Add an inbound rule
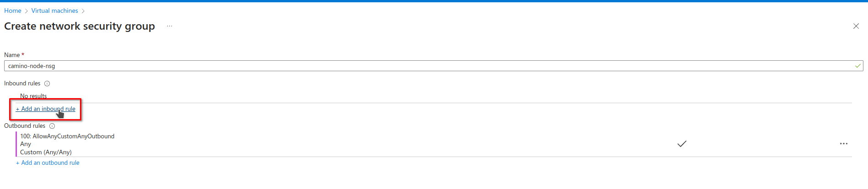The image size is (868, 189). click(46, 109)
